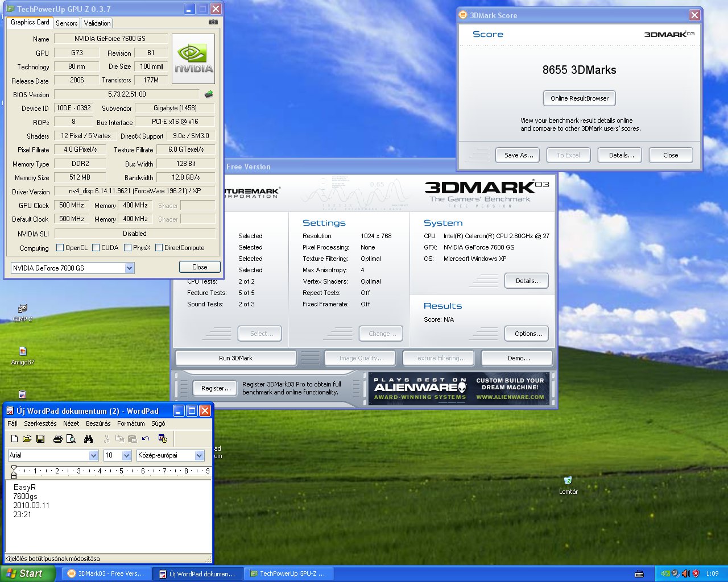
Task: Print the document using WordPad printer icon
Action: (57, 439)
